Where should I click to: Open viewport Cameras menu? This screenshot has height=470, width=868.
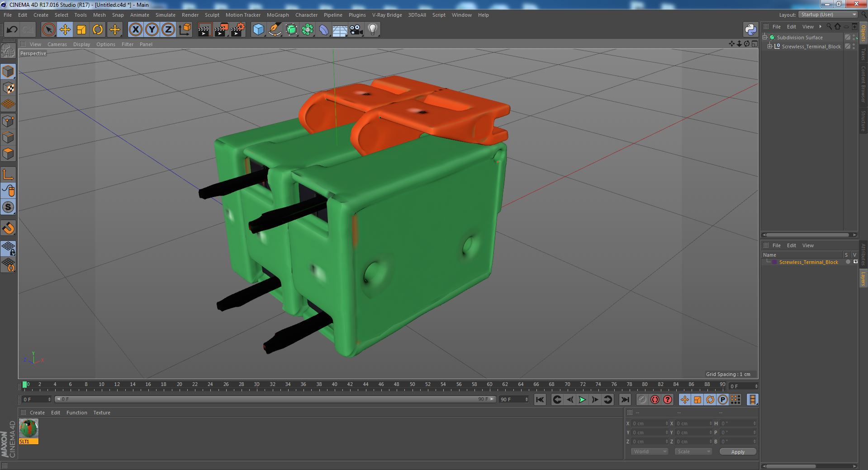tap(57, 44)
